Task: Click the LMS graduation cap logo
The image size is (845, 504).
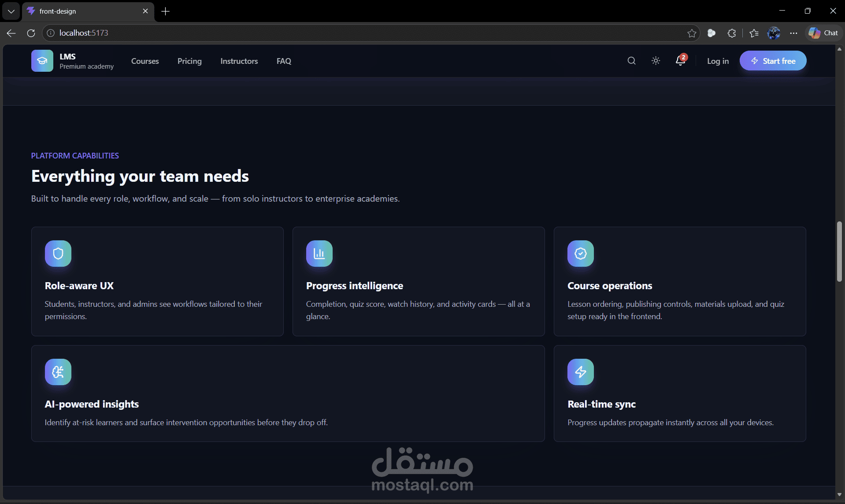Action: [x=42, y=61]
